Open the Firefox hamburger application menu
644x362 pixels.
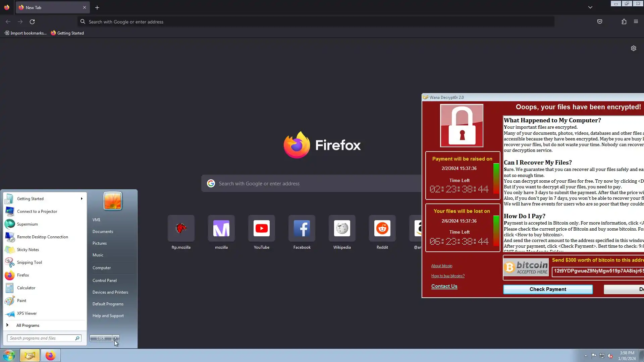pos(636,22)
